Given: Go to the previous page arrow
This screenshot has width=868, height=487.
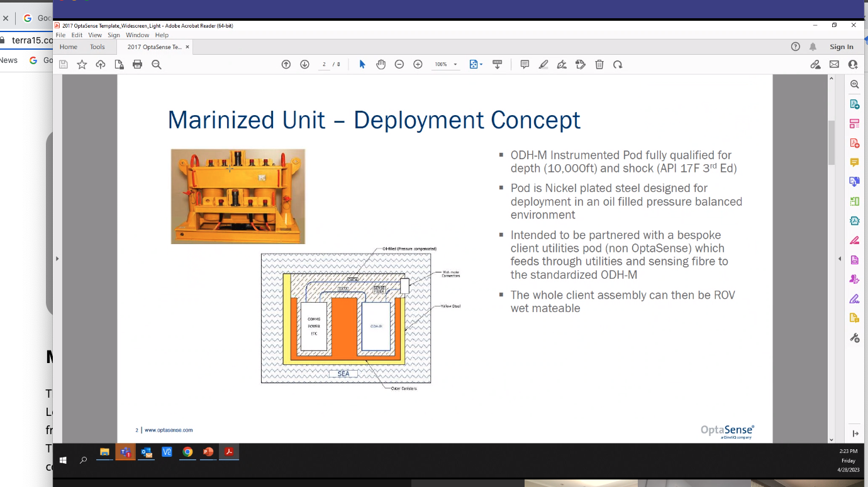Looking at the screenshot, I should [286, 64].
